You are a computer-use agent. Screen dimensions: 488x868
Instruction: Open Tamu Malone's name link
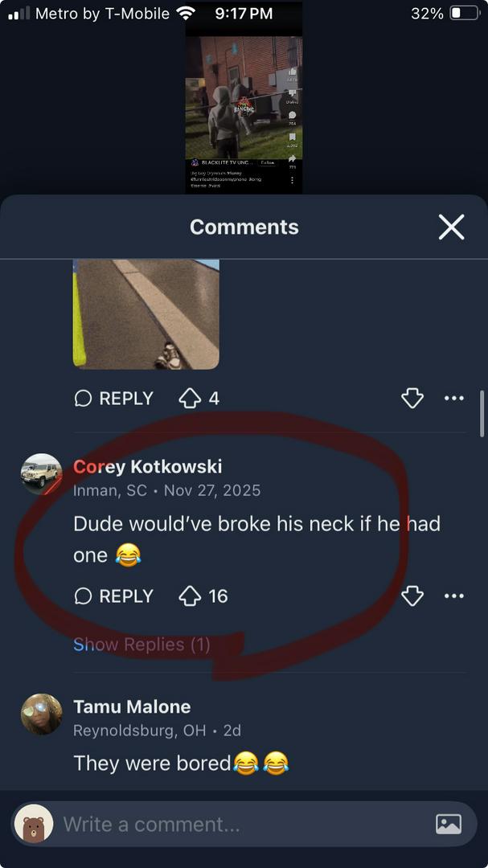(132, 707)
